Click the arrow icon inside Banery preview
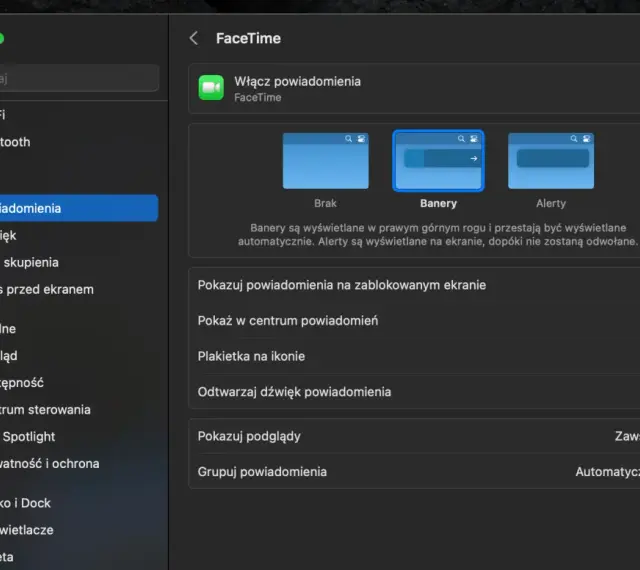 tap(473, 158)
